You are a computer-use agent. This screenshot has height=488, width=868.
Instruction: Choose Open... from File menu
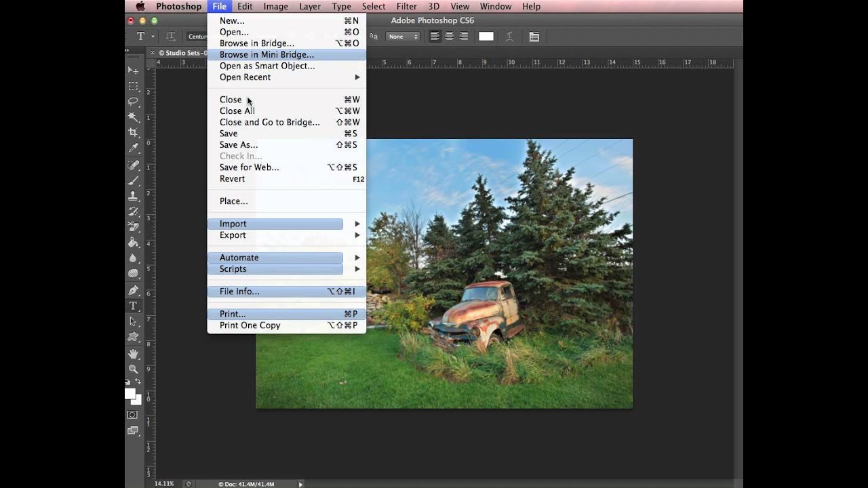(x=286, y=32)
